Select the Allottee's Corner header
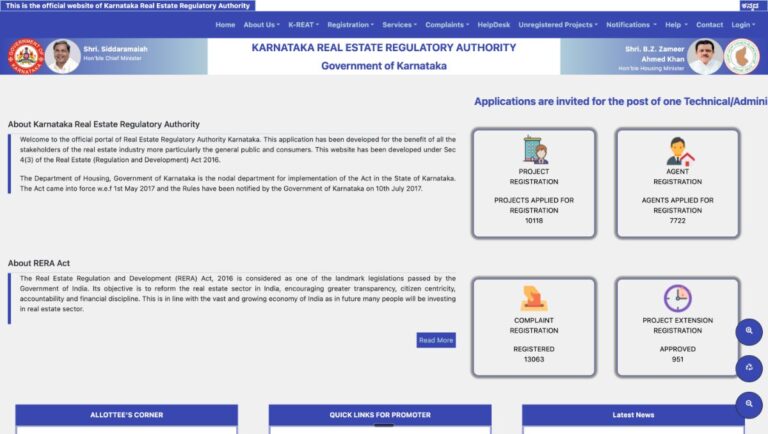 [126, 415]
